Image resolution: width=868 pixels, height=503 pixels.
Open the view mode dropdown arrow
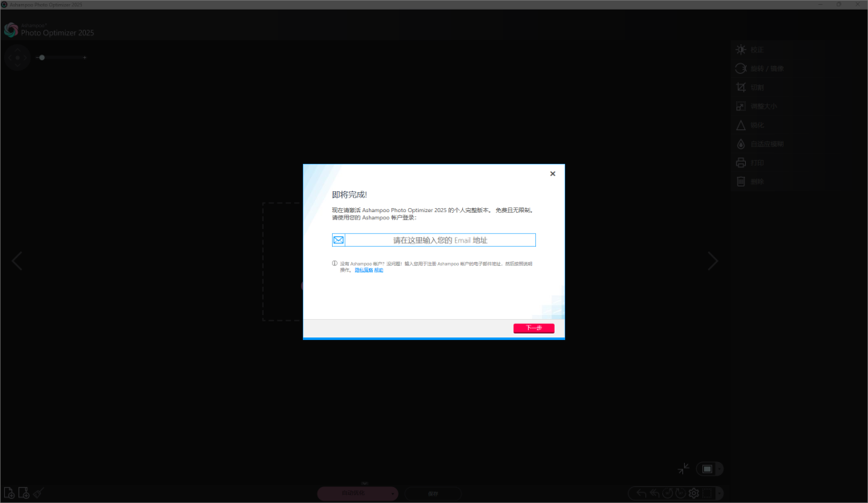pos(719,469)
